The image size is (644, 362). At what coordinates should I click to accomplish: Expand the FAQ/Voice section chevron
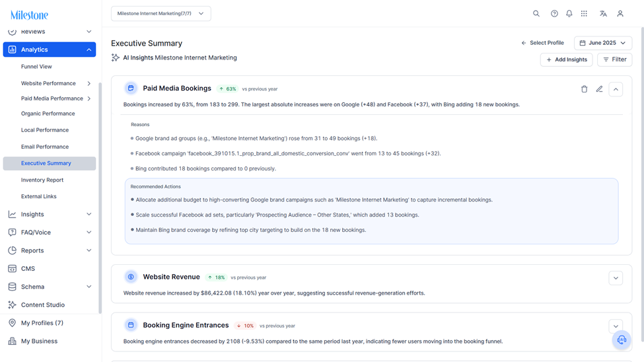89,232
